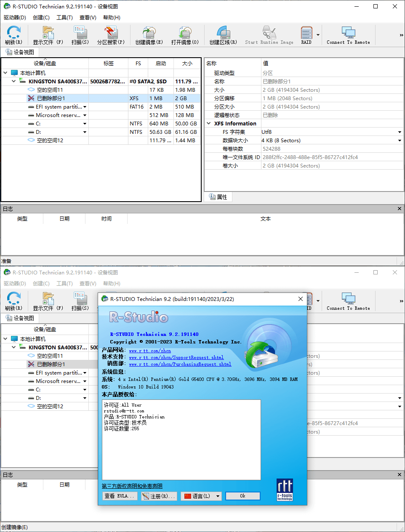This screenshot has width=405, height=532.
Task: Open the C: drive dropdown in upper tree
Action: coord(85,124)
